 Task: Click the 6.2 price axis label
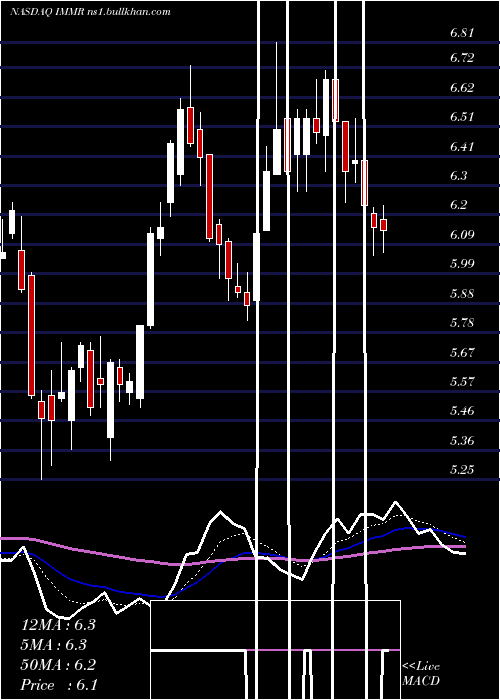tap(458, 205)
